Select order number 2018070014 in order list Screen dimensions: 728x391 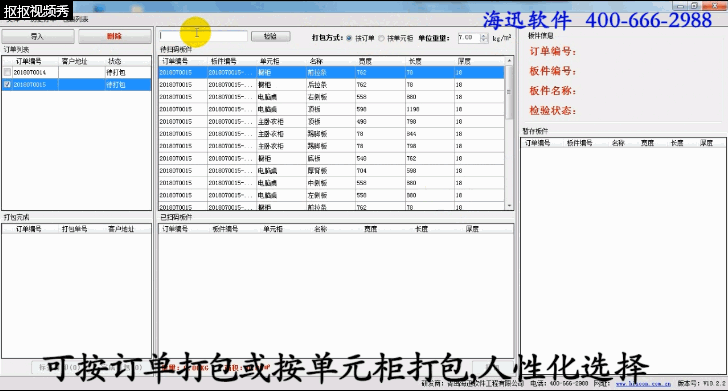[30, 72]
